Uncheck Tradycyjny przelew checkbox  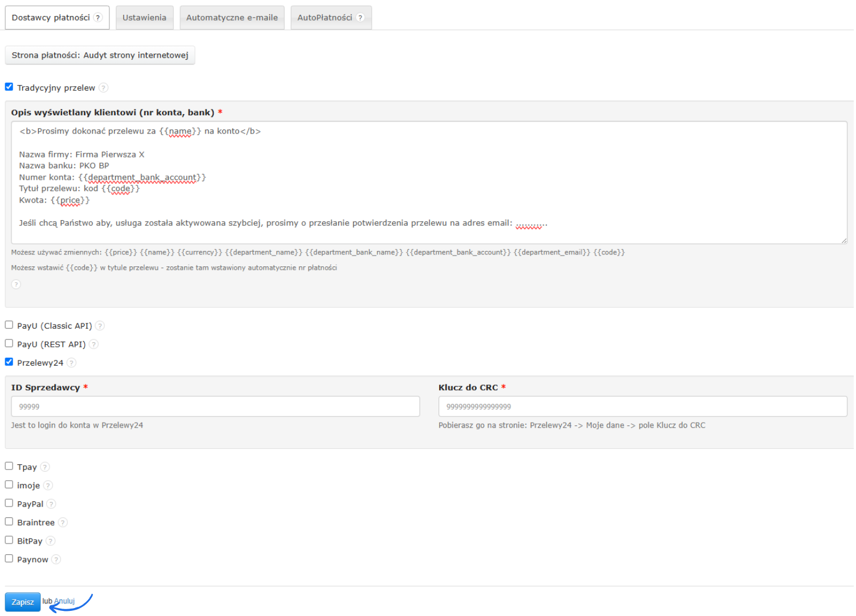point(9,87)
